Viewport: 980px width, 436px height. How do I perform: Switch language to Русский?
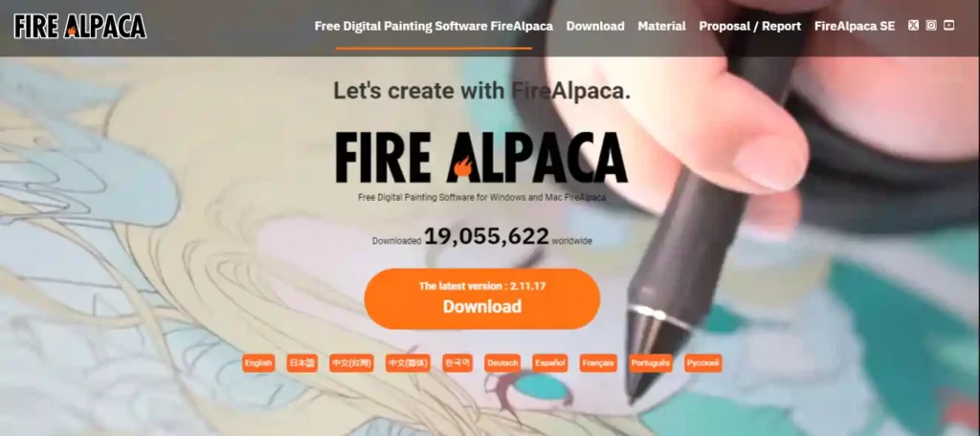(x=703, y=363)
